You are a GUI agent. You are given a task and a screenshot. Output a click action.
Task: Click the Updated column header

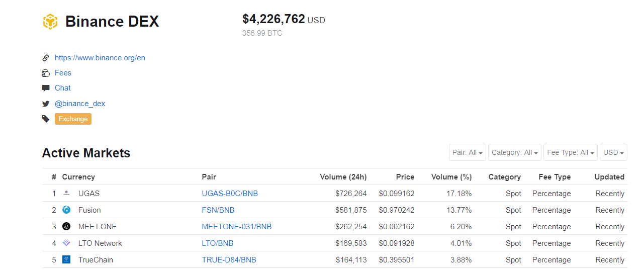[x=609, y=177]
